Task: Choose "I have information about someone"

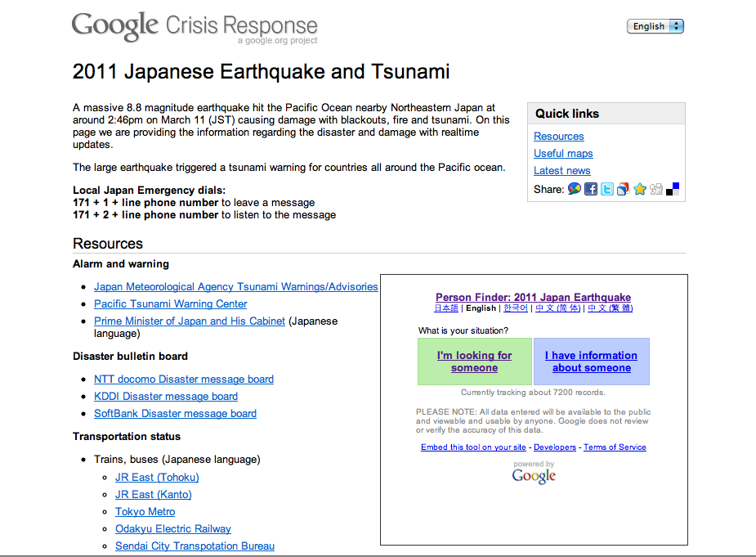Action: [x=592, y=362]
